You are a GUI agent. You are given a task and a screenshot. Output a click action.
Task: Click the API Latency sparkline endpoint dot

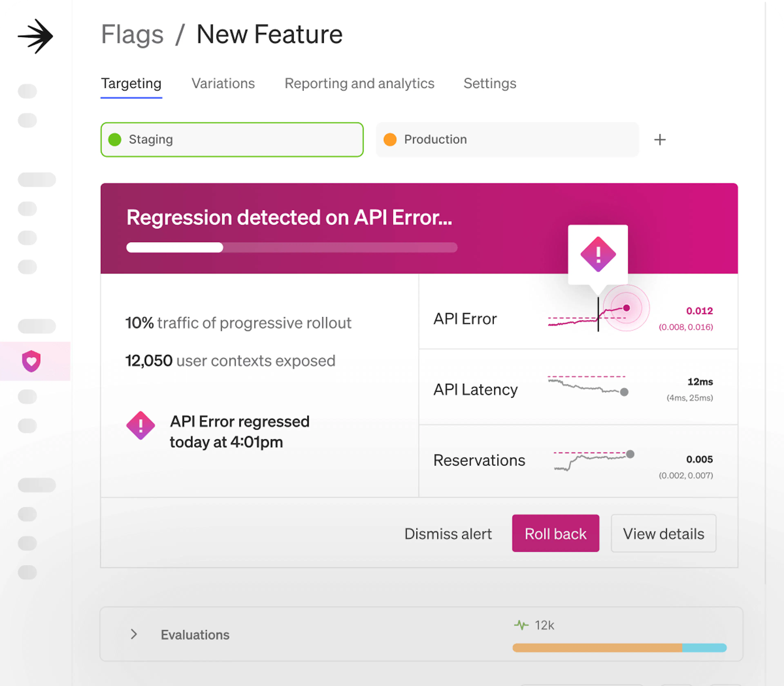click(624, 392)
